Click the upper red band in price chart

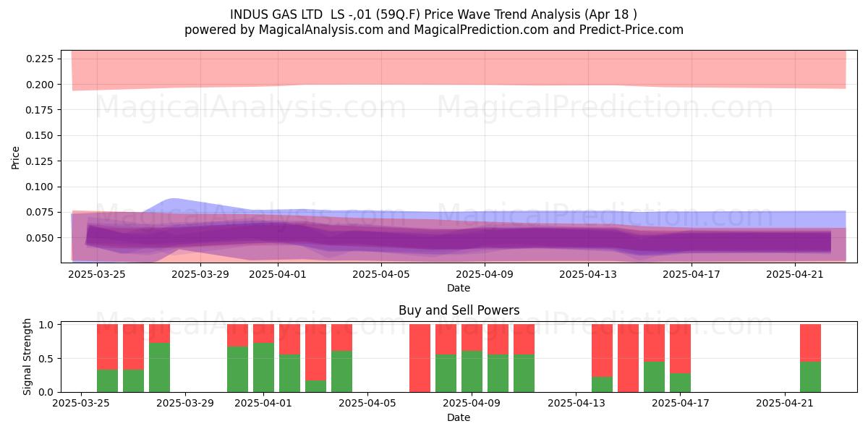point(459,69)
